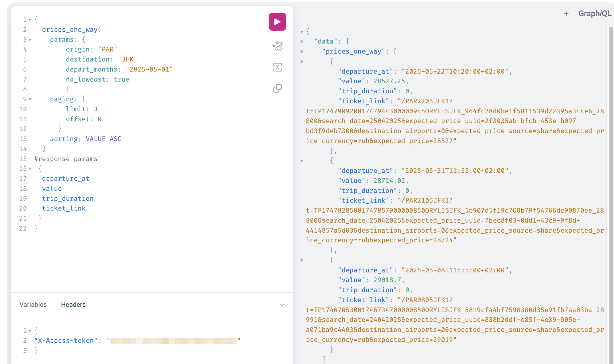Click the no_lowcost true value
This screenshot has height=364, width=614.
click(121, 80)
